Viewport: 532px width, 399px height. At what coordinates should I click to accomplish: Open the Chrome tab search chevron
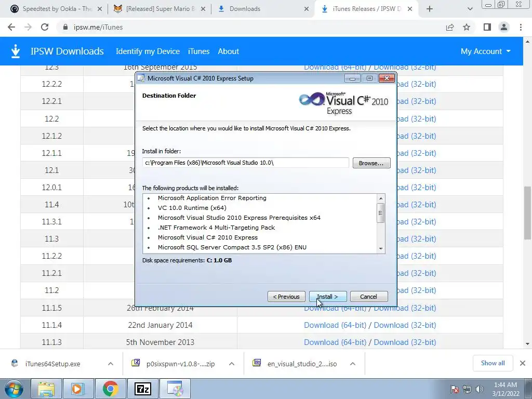tap(470, 9)
